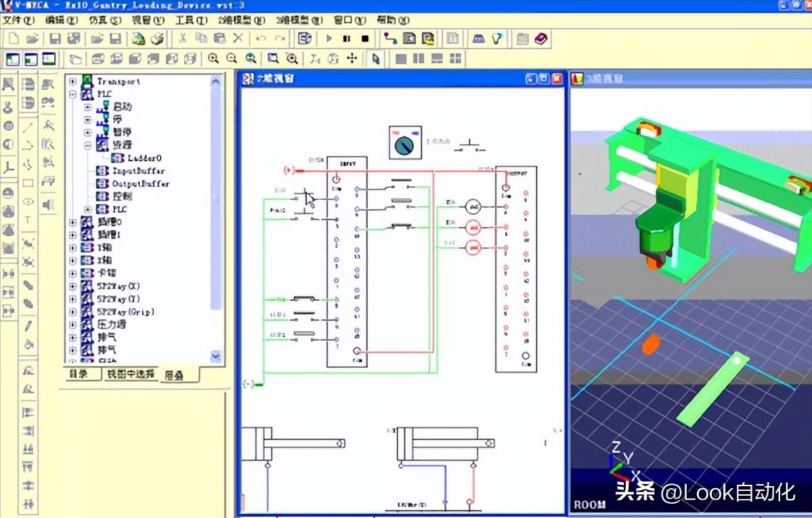Screen dimensions: 812x518
Task: Open a file with the folder toolbar icon
Action: [33, 37]
